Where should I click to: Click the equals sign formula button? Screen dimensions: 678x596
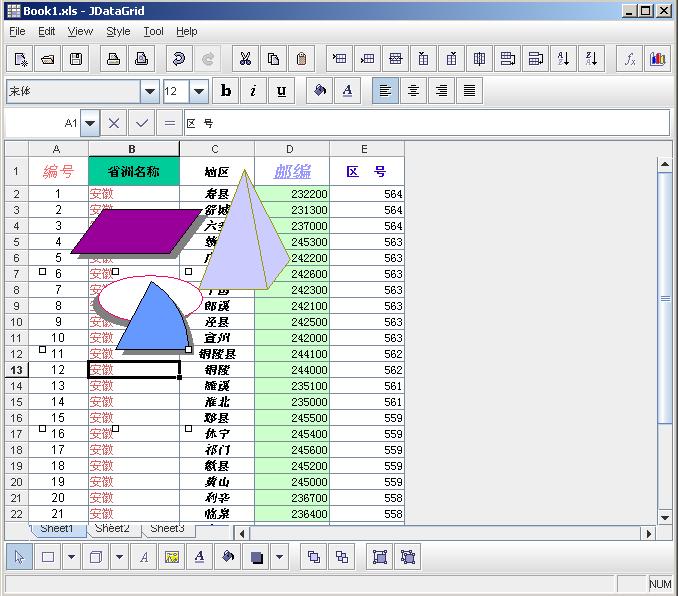170,123
